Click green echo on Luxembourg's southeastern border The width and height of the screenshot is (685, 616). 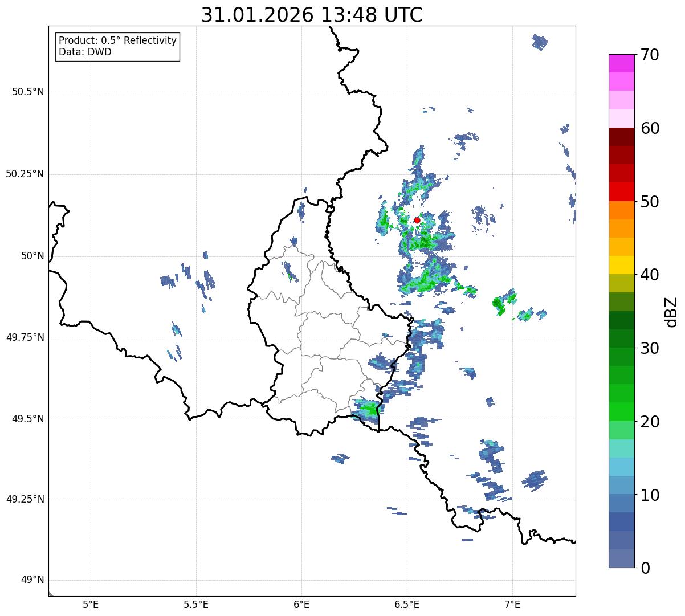(x=368, y=408)
